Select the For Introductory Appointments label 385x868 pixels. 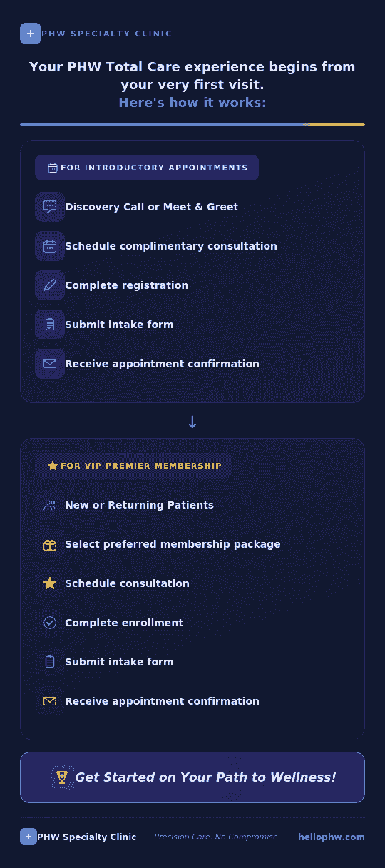[147, 168]
